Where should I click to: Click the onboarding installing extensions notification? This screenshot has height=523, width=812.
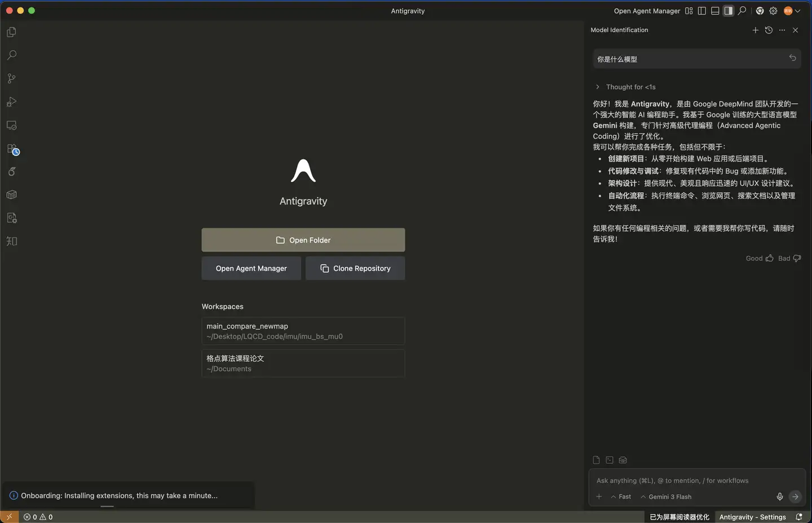pos(129,495)
